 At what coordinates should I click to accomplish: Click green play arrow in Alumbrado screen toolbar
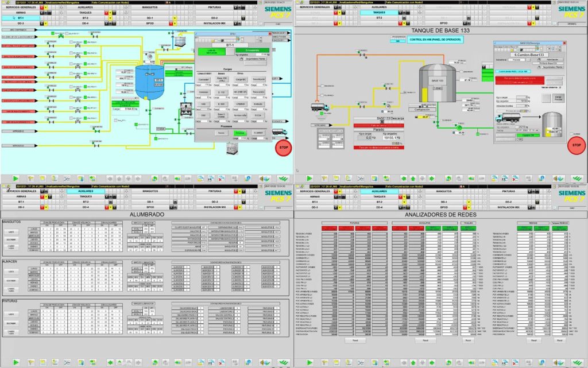coord(16,362)
